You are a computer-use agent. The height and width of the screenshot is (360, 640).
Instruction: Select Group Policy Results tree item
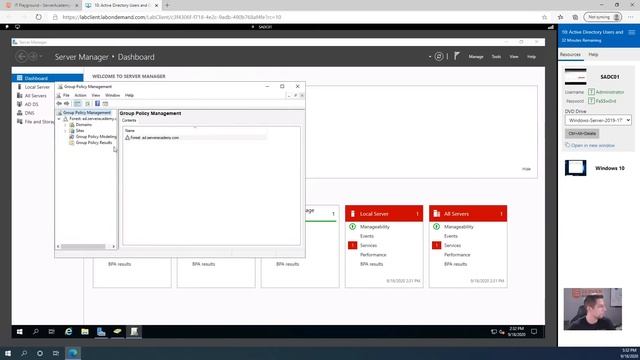[94, 142]
